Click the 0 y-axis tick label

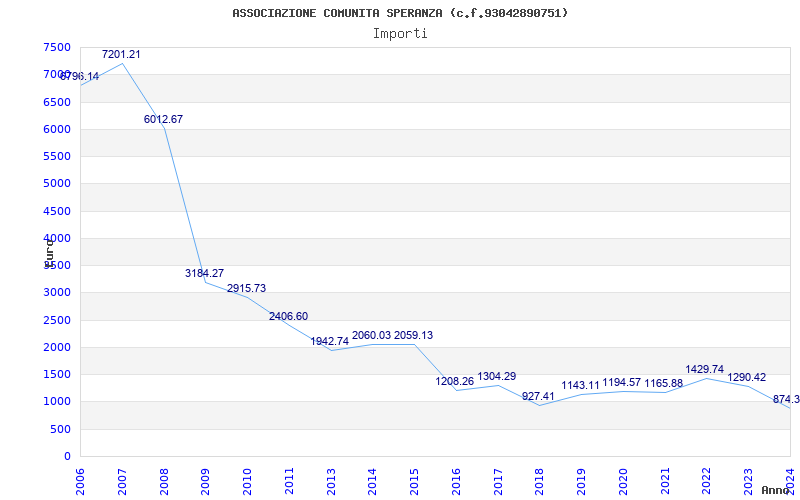click(67, 457)
